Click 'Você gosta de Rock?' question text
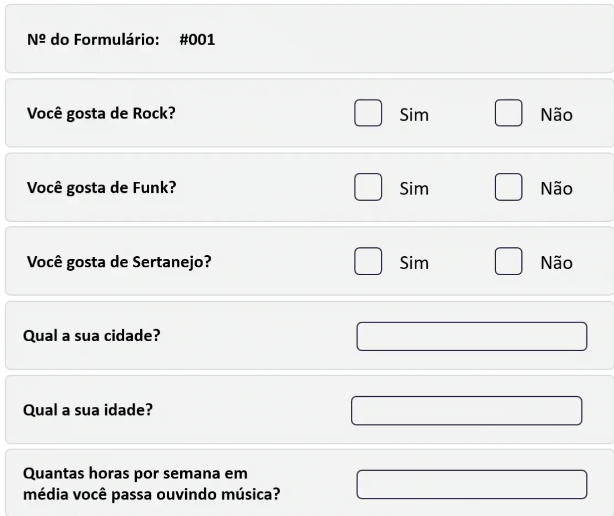 [101, 112]
